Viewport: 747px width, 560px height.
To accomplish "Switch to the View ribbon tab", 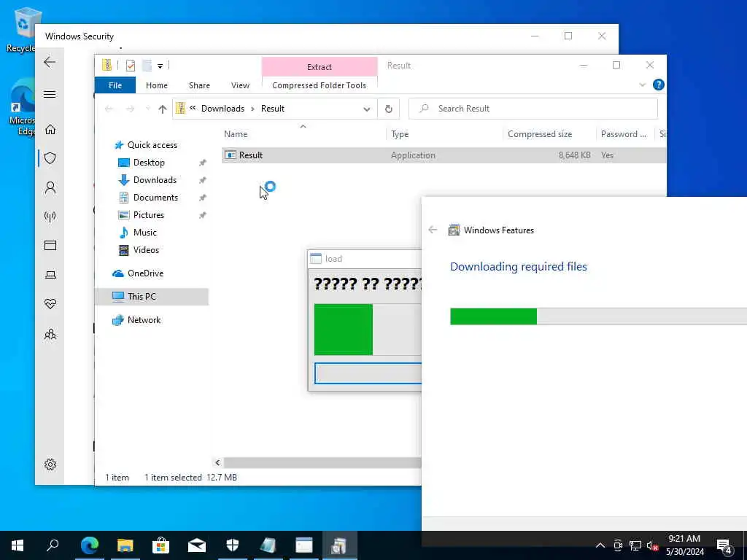I will coord(240,85).
